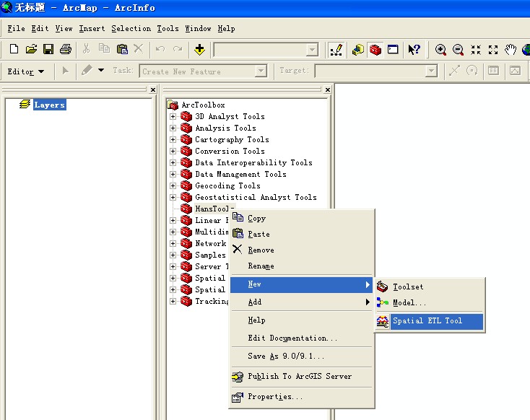Image resolution: width=530 pixels, height=420 pixels.
Task: Expand Data Interoperability Tools toolbox
Action: pos(173,162)
